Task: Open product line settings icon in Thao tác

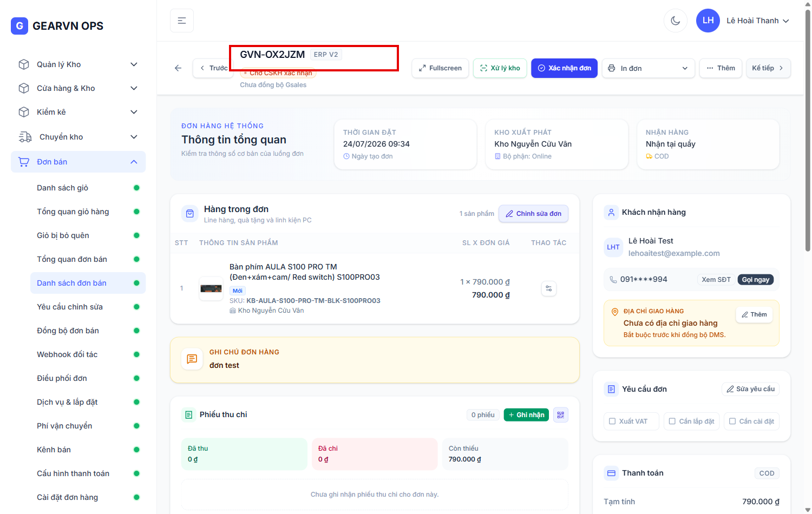Action: [x=549, y=288]
